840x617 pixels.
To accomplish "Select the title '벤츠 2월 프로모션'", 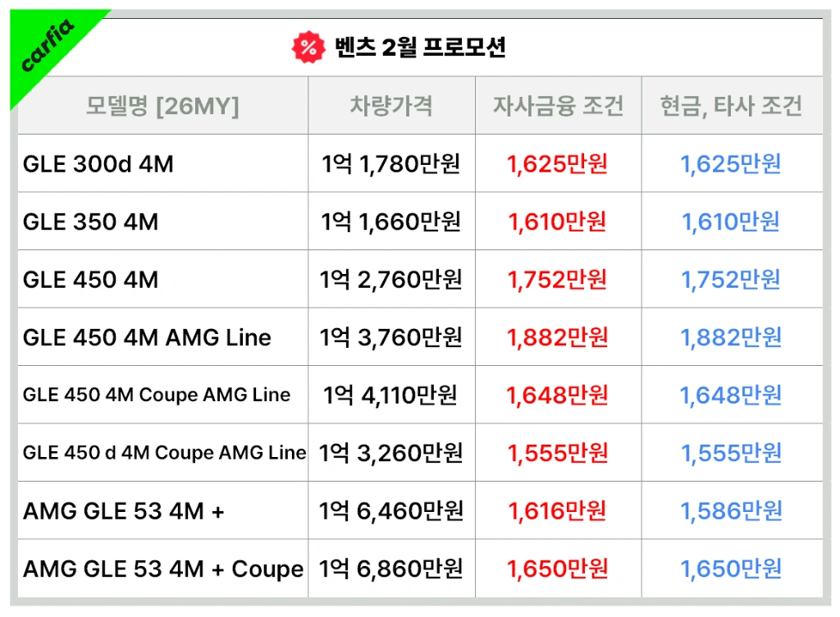I will point(420,47).
